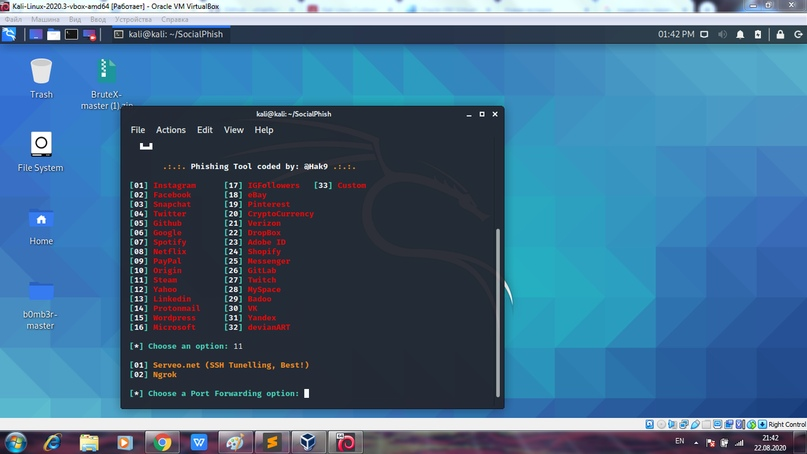807x454 pixels.
Task: Open the Kali applications menu dragon icon
Action: [x=9, y=34]
